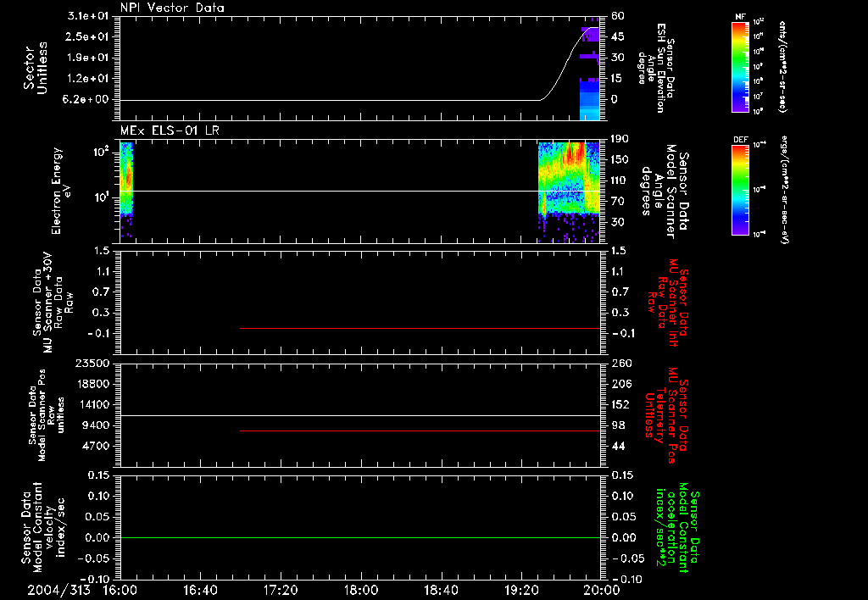Click the 23500 scanner position tick value
Viewport: 868px width, 600px height.
[x=92, y=363]
